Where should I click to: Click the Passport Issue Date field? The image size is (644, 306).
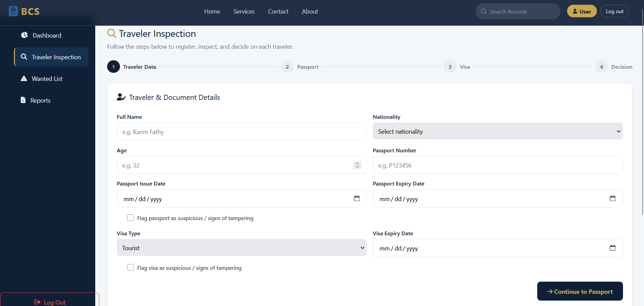tap(242, 199)
